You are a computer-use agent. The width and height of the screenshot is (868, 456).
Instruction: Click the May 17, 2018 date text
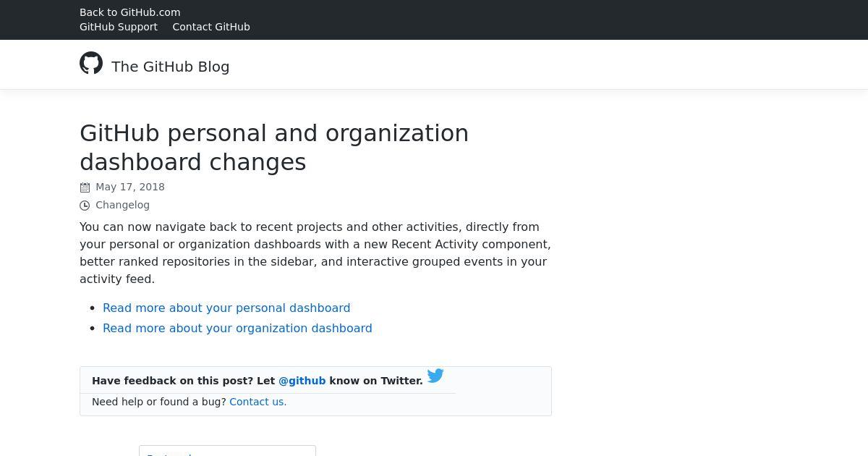point(130,187)
